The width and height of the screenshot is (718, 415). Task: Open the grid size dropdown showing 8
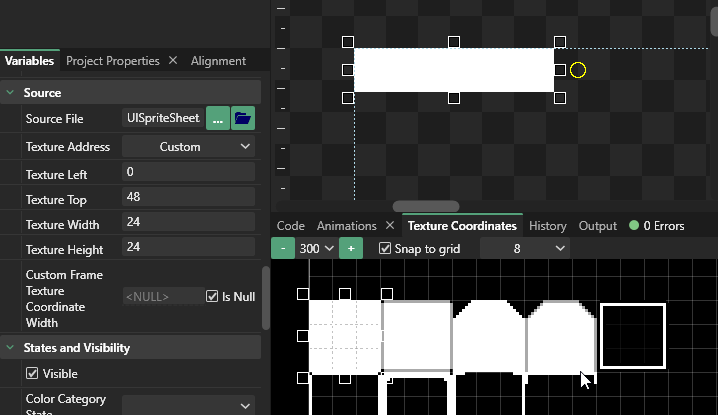[525, 248]
